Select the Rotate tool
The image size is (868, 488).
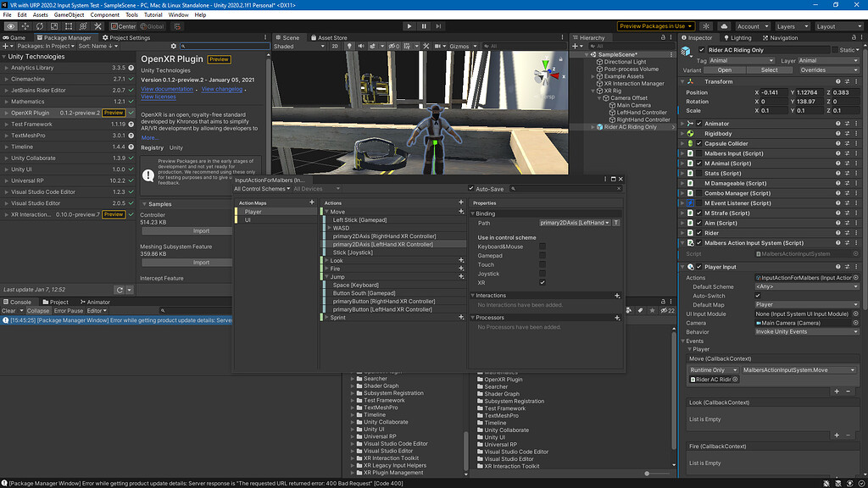tap(39, 27)
